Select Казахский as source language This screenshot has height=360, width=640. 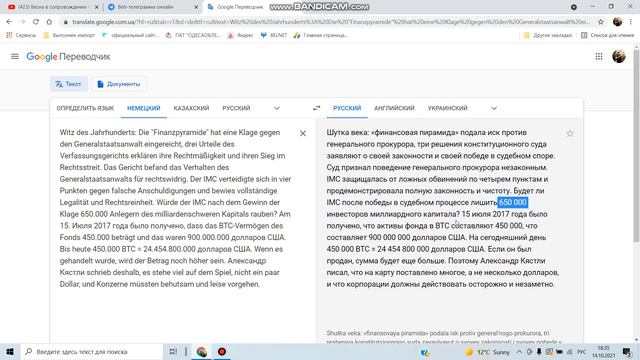coord(191,108)
